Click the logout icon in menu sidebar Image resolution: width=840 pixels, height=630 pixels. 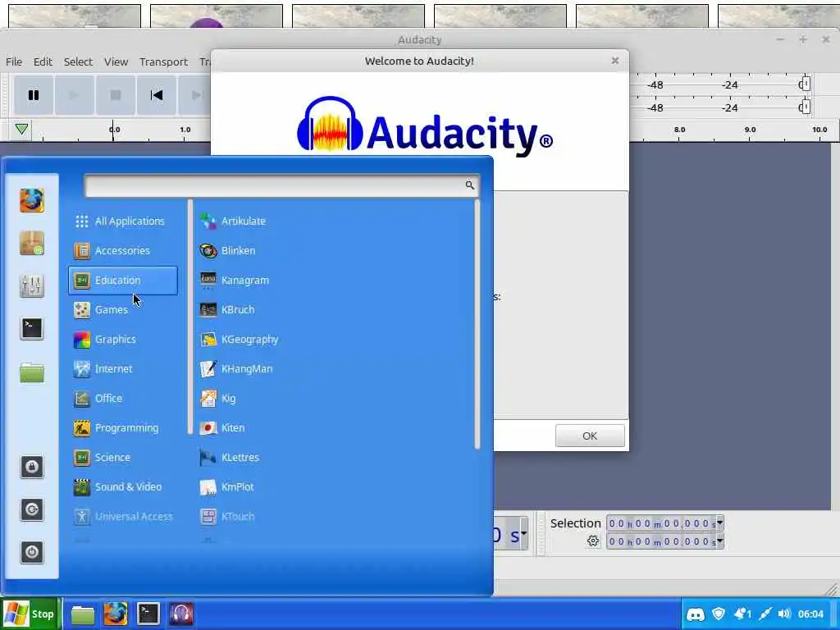pyautogui.click(x=32, y=509)
